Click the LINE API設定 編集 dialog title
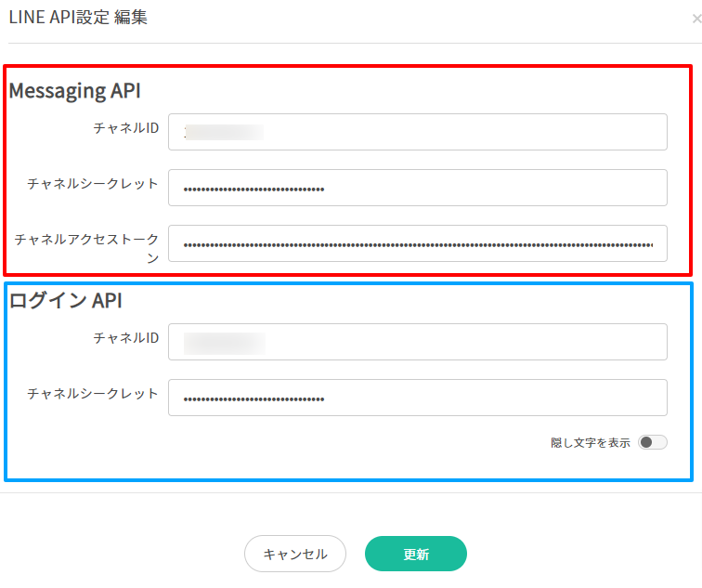This screenshot has height=588, width=702. pyautogui.click(x=78, y=18)
